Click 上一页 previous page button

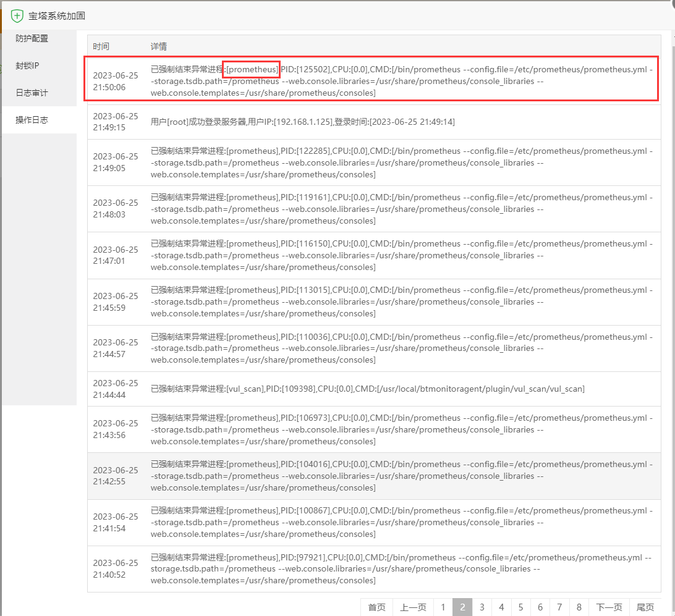(413, 607)
